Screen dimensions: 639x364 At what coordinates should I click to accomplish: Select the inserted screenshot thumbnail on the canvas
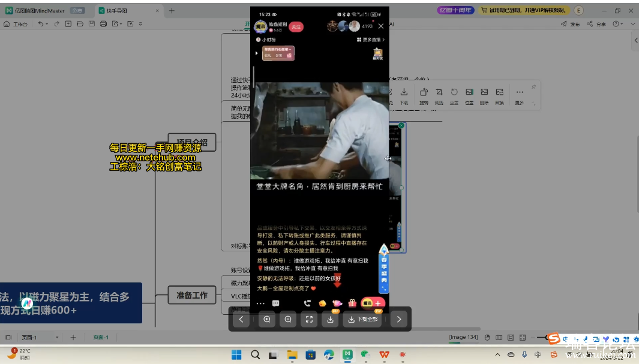pyautogui.click(x=396, y=188)
